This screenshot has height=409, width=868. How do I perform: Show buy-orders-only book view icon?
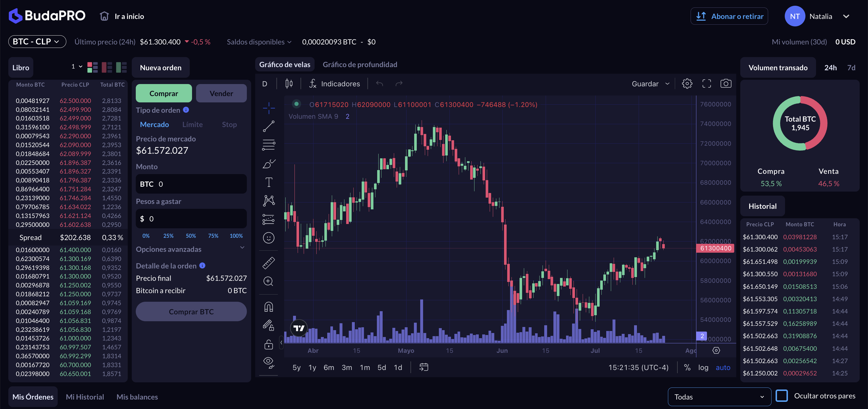coord(121,67)
